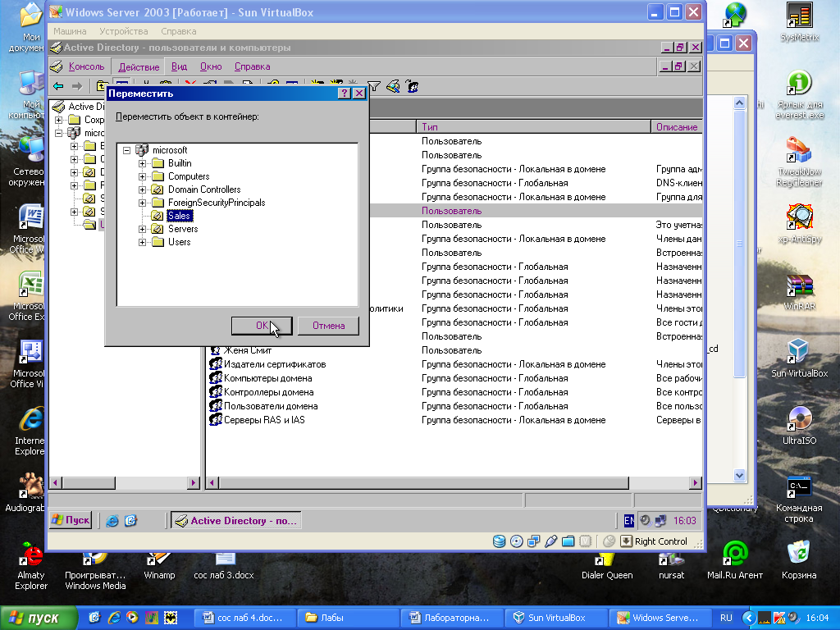840x630 pixels.
Task: Click the VirtualBox hard disk status icon
Action: [x=499, y=541]
